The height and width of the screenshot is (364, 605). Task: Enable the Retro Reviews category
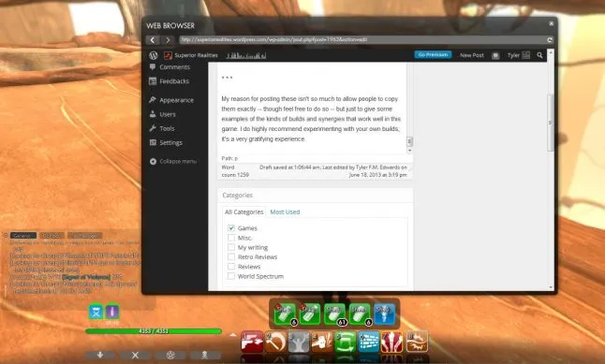click(x=231, y=256)
